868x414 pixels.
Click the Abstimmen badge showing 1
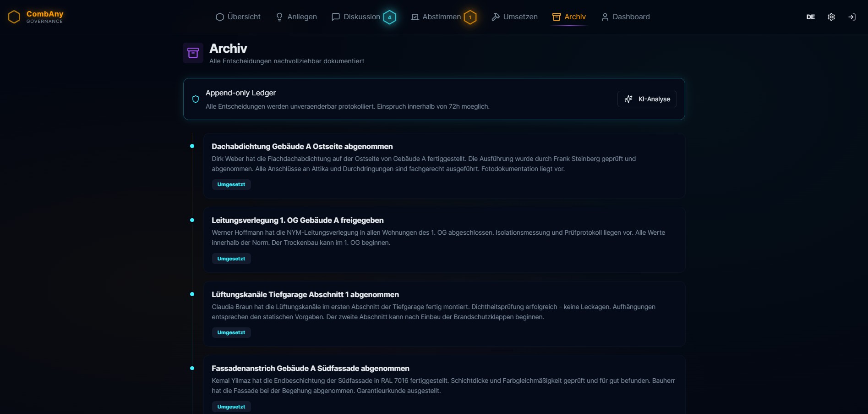click(x=470, y=17)
